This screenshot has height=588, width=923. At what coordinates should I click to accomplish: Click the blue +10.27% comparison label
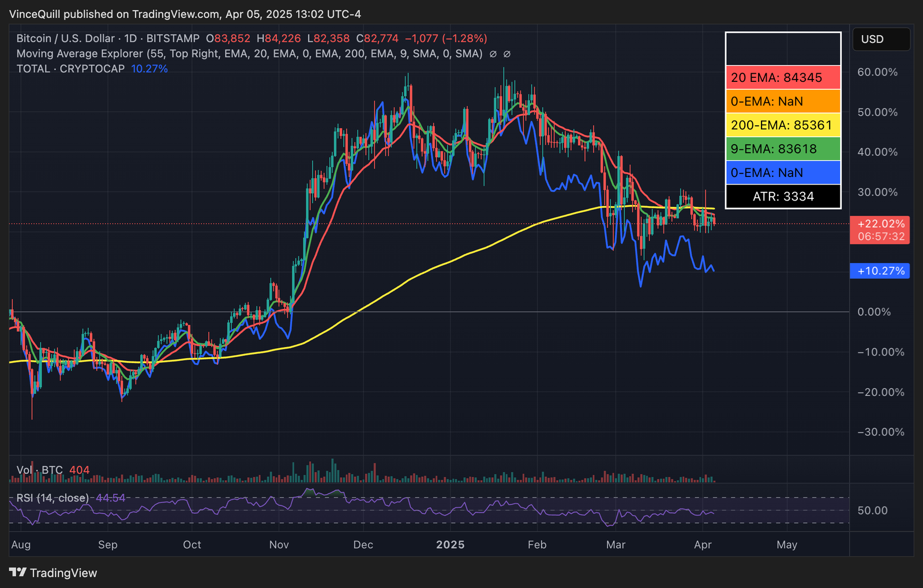click(x=880, y=271)
